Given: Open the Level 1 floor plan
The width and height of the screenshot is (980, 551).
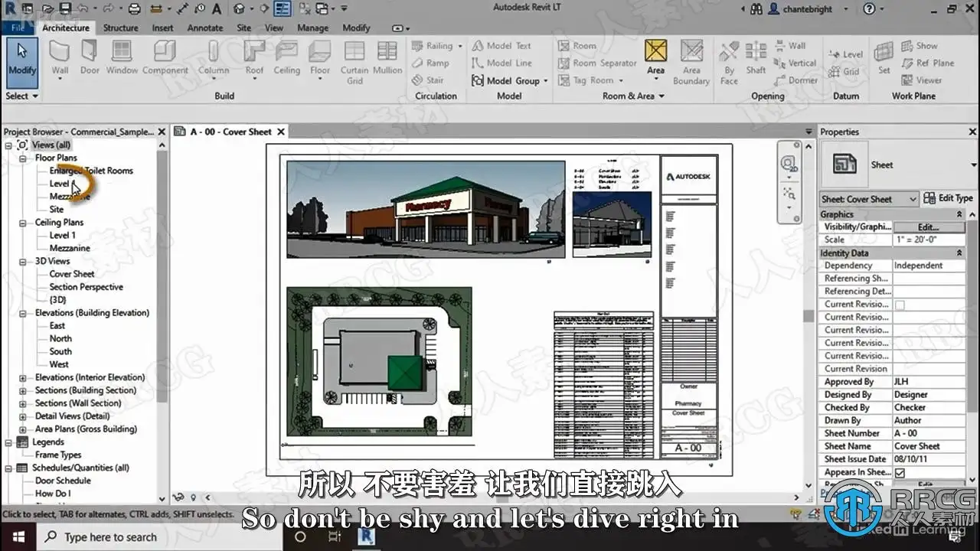Looking at the screenshot, I should (63, 184).
